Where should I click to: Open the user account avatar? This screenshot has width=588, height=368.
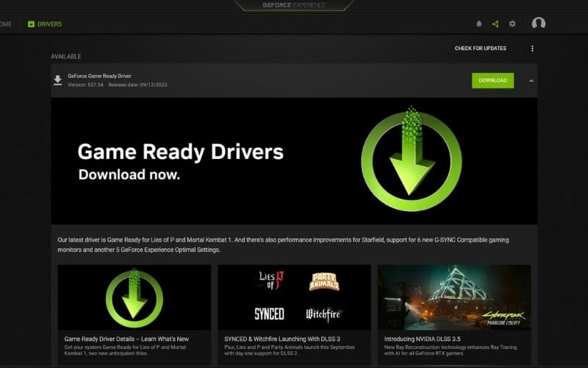tap(539, 24)
